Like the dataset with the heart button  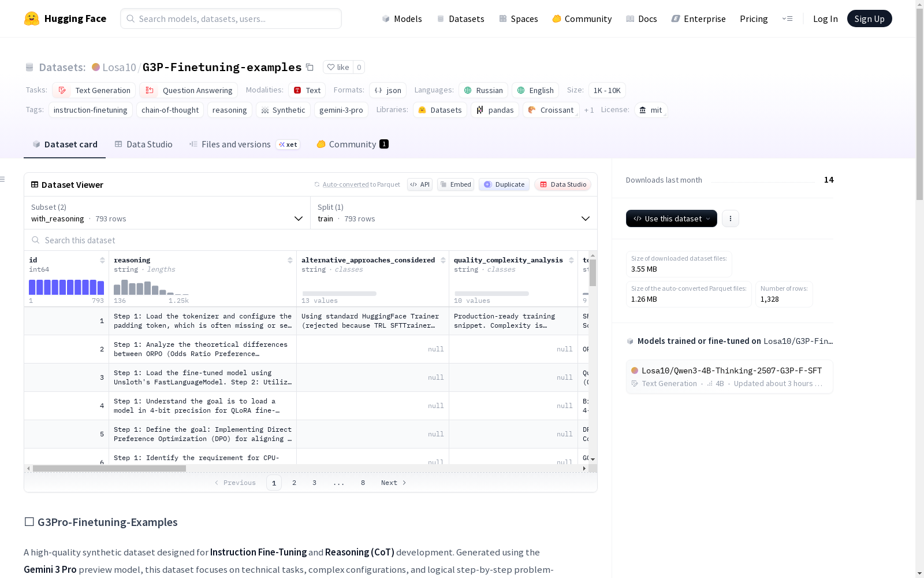click(338, 67)
